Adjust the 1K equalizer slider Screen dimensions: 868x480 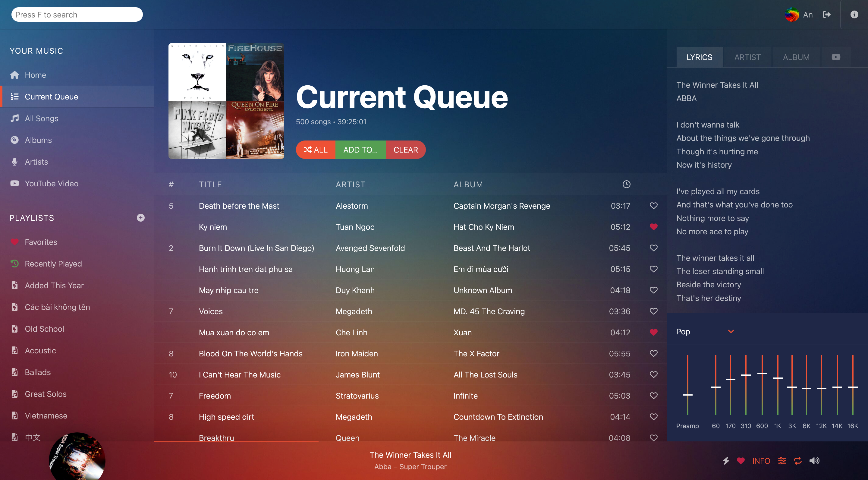tap(777, 385)
